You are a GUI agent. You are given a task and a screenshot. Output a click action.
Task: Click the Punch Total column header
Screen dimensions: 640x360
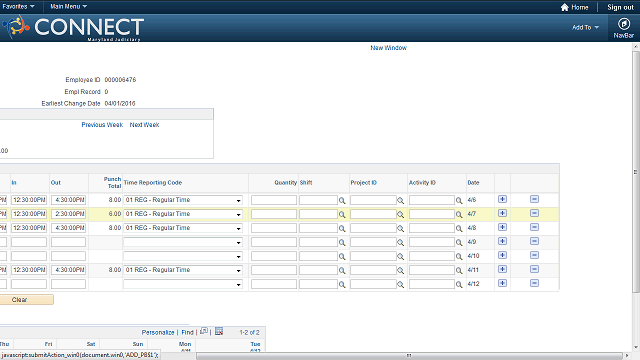pyautogui.click(x=112, y=182)
